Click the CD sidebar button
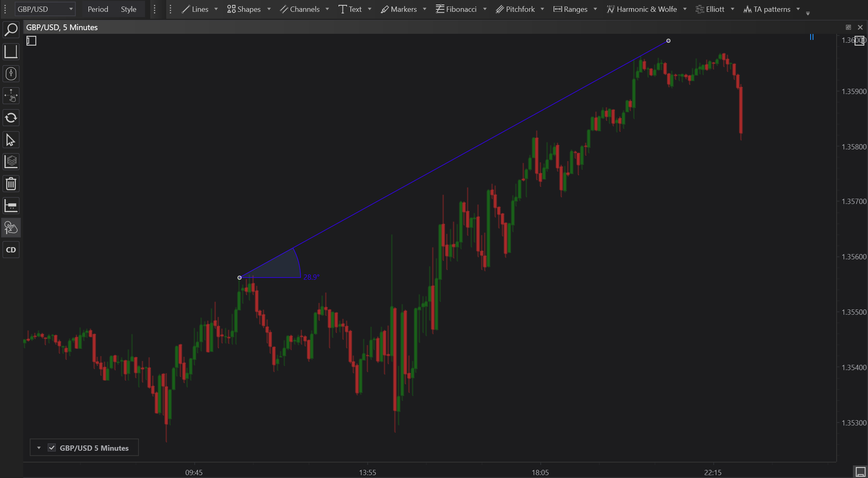868x478 pixels. [x=11, y=250]
